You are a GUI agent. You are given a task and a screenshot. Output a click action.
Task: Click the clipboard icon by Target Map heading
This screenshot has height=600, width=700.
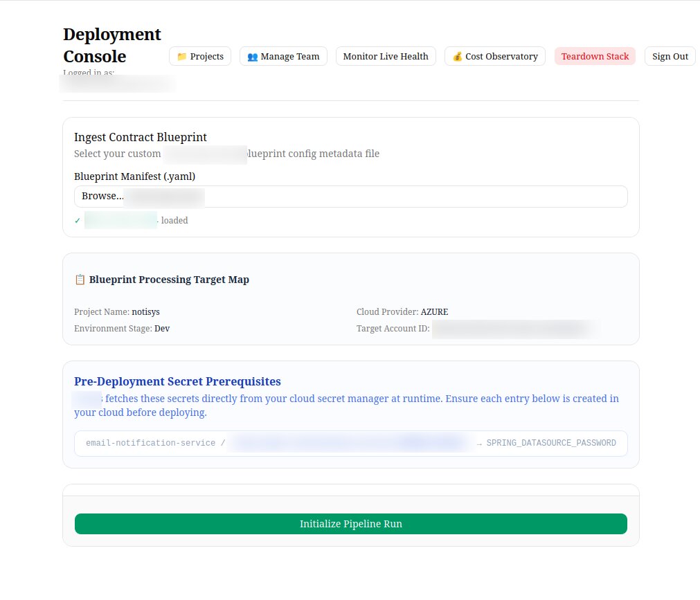(80, 280)
